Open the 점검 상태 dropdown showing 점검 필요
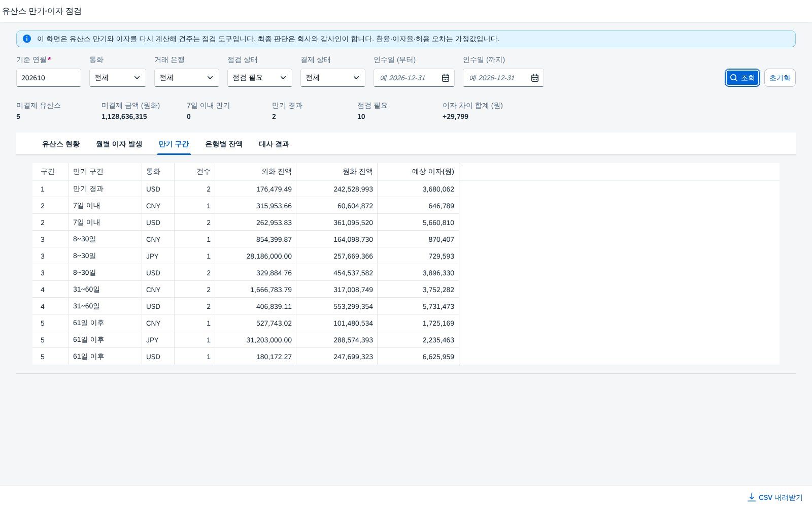The height and width of the screenshot is (508, 812). click(x=260, y=78)
